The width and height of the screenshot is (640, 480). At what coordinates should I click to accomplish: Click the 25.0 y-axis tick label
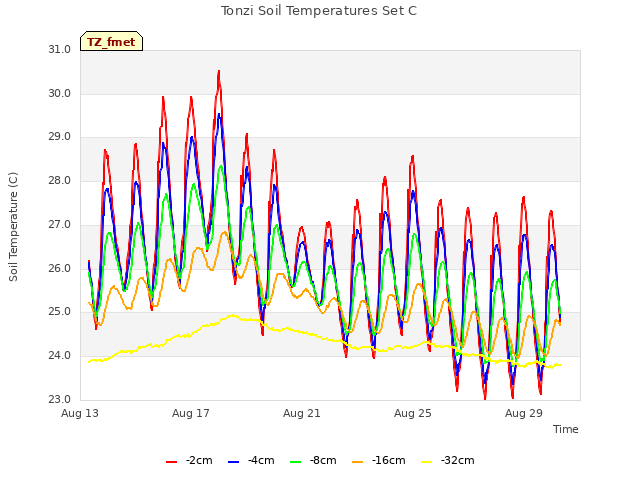(60, 312)
